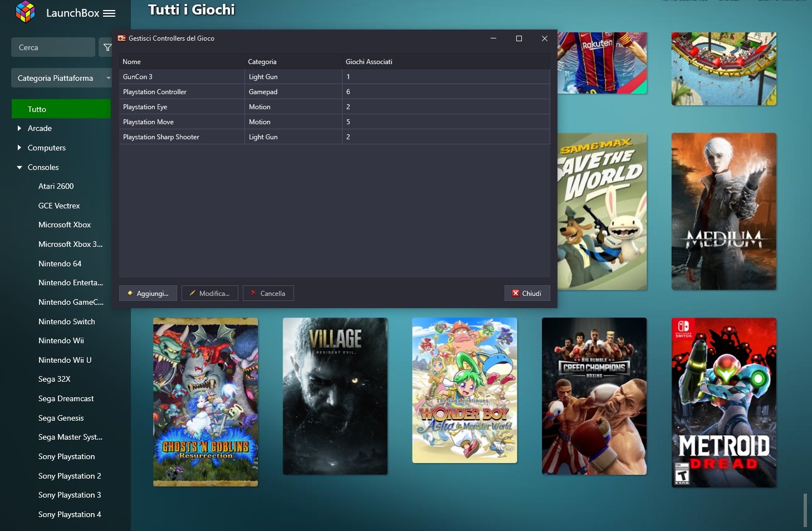Open Metroid Dread cover
The image size is (812, 531).
pos(724,402)
